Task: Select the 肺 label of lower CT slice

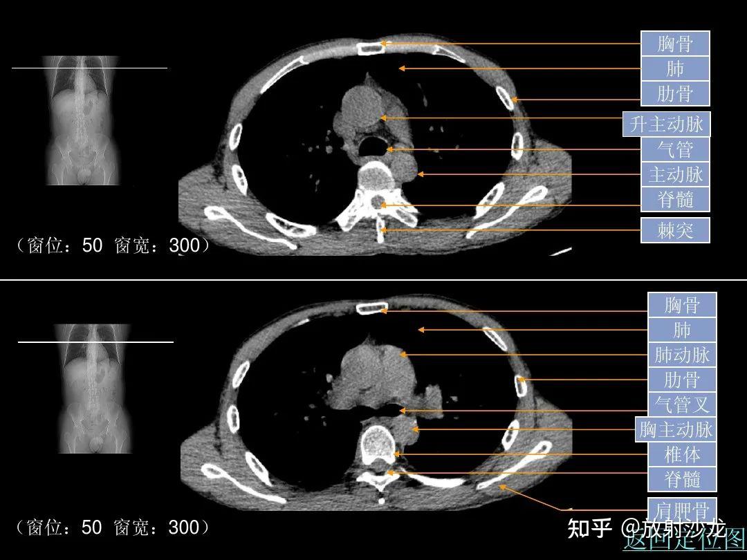Action: click(682, 330)
